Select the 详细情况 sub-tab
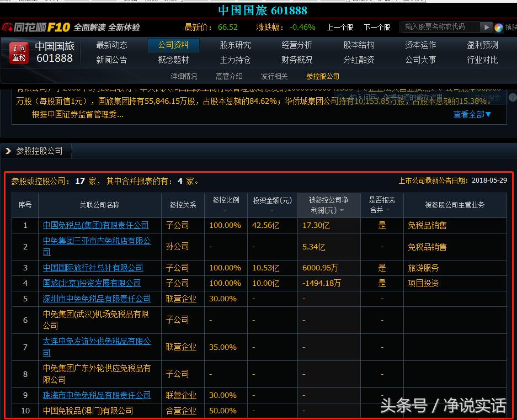Image resolution: width=517 pixels, height=420 pixels. (x=184, y=76)
